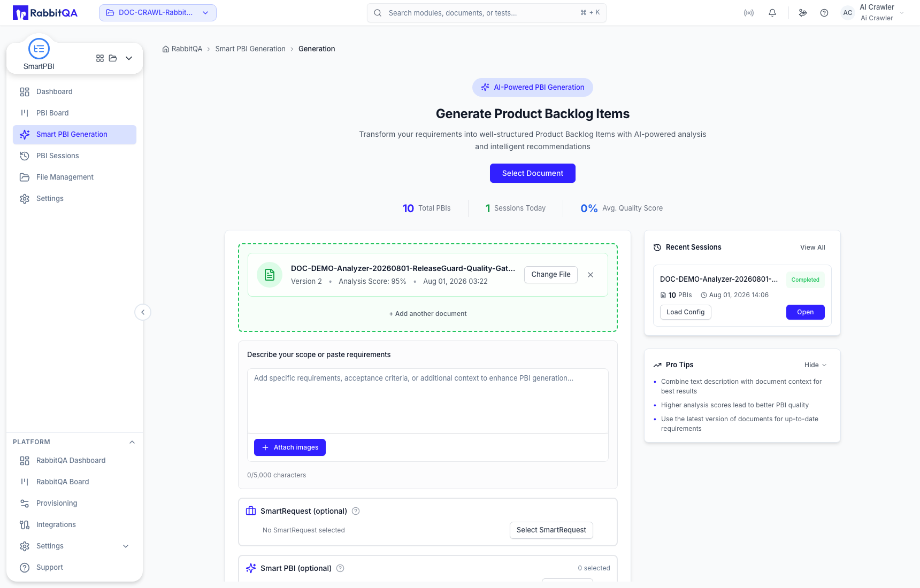Open SmartPBI Settings in the sidebar
Screen dimensions: 920x588
[74, 199]
